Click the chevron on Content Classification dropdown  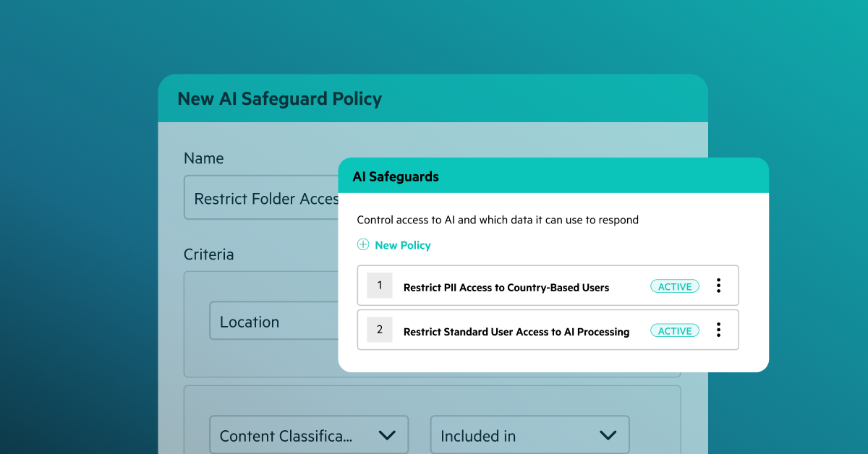click(x=387, y=435)
